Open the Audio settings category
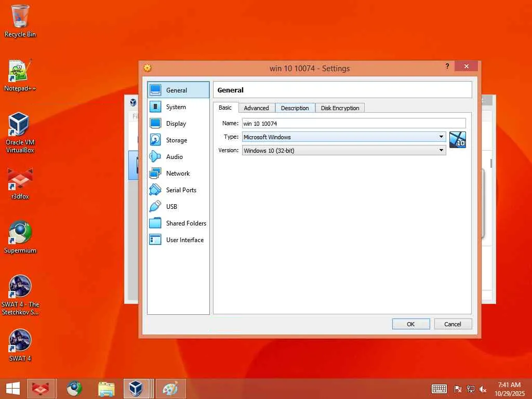 [x=179, y=157]
